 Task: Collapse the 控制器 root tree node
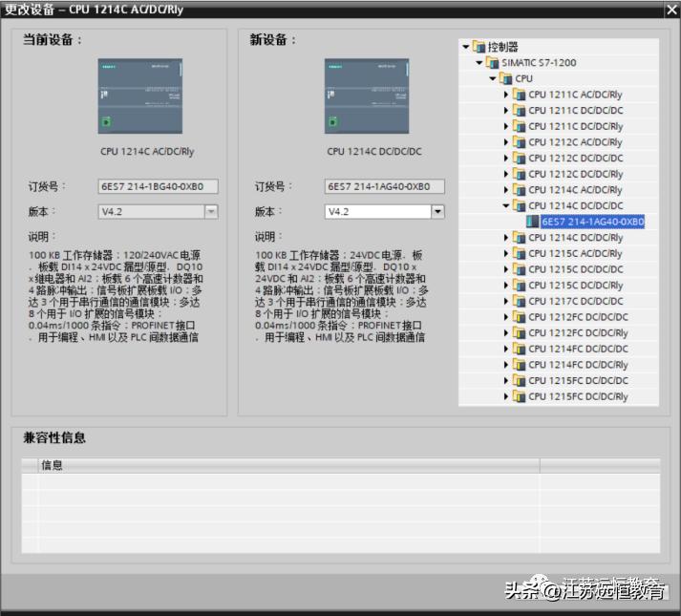466,47
